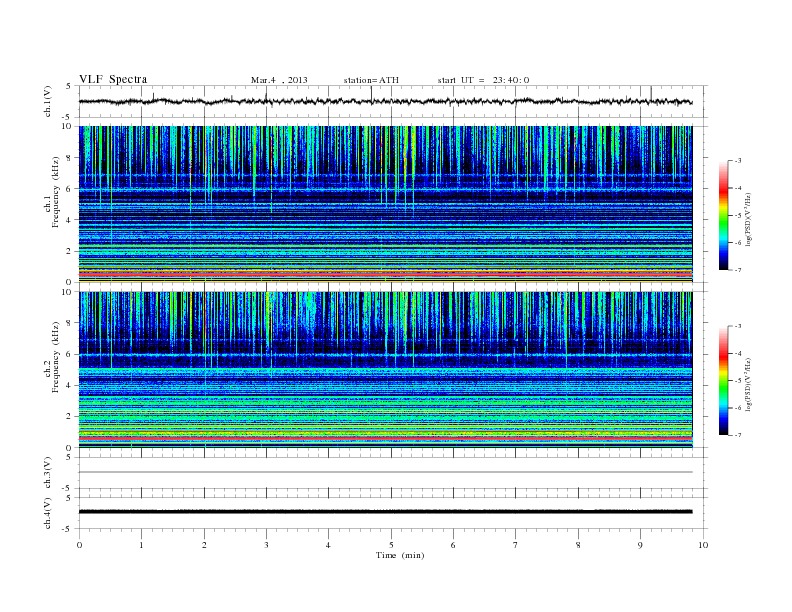The height and width of the screenshot is (612, 792).
Task: Click the "-7" tick on ch.2 colorbar
Action: click(x=737, y=435)
